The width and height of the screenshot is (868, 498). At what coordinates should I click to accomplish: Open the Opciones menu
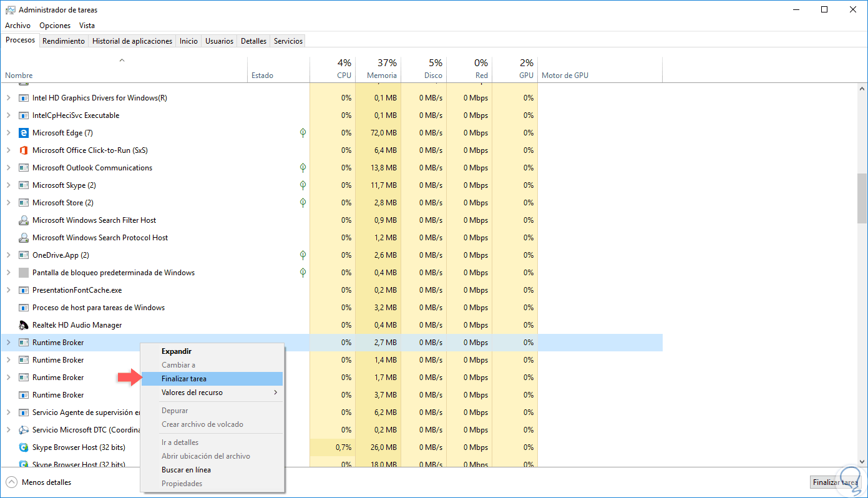(x=55, y=26)
